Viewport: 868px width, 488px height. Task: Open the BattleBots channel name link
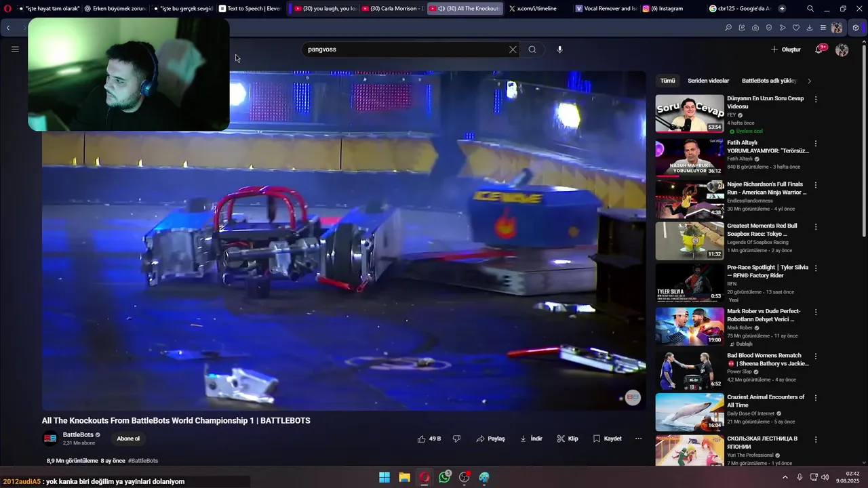point(78,435)
